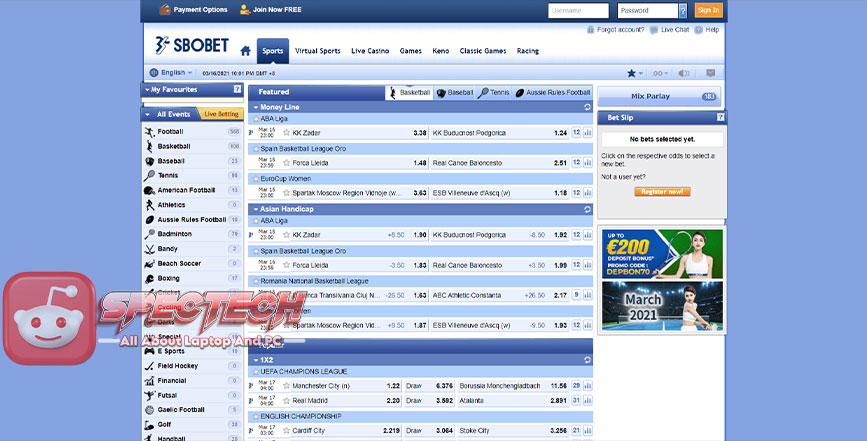Star the Manchester City match
Image resolution: width=867 pixels, height=441 pixels.
(x=286, y=386)
